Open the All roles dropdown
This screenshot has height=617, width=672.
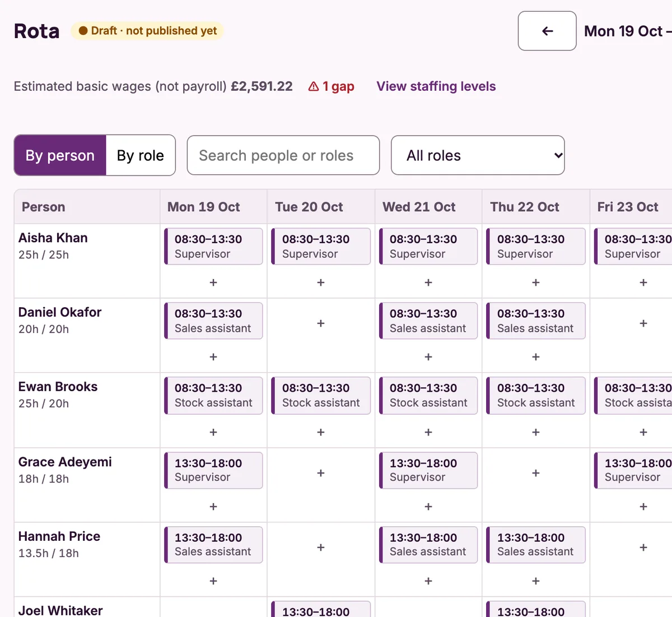click(x=478, y=155)
